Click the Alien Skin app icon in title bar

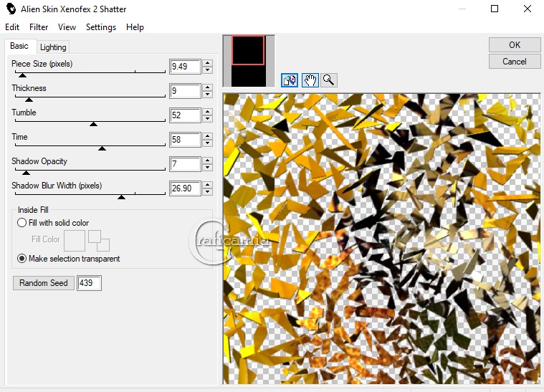(11, 9)
